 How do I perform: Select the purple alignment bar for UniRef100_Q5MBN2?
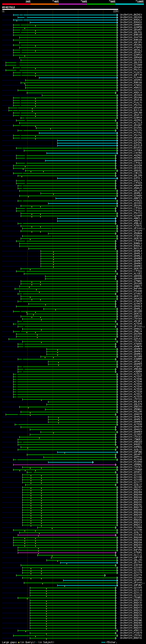pos(65,464)
